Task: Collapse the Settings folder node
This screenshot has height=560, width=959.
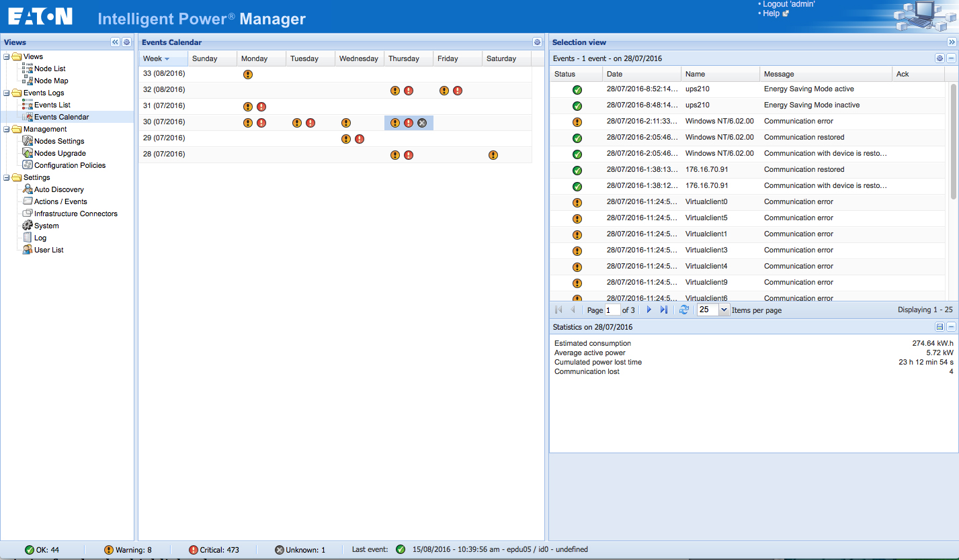Action: tap(6, 177)
